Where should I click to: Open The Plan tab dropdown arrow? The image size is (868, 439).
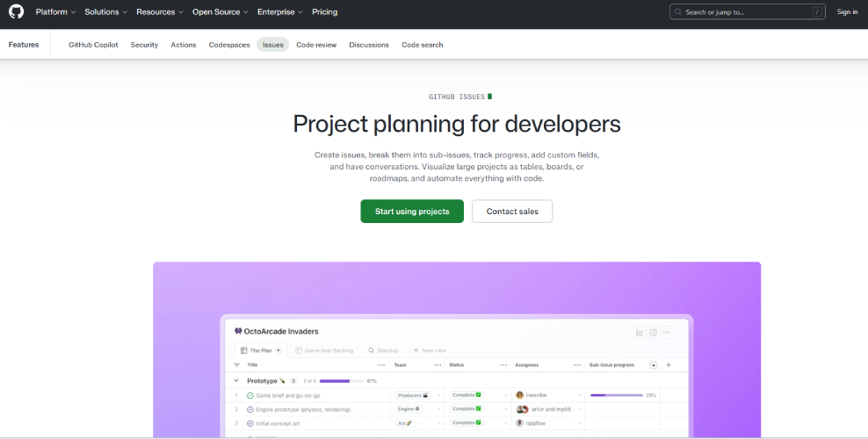pos(278,350)
